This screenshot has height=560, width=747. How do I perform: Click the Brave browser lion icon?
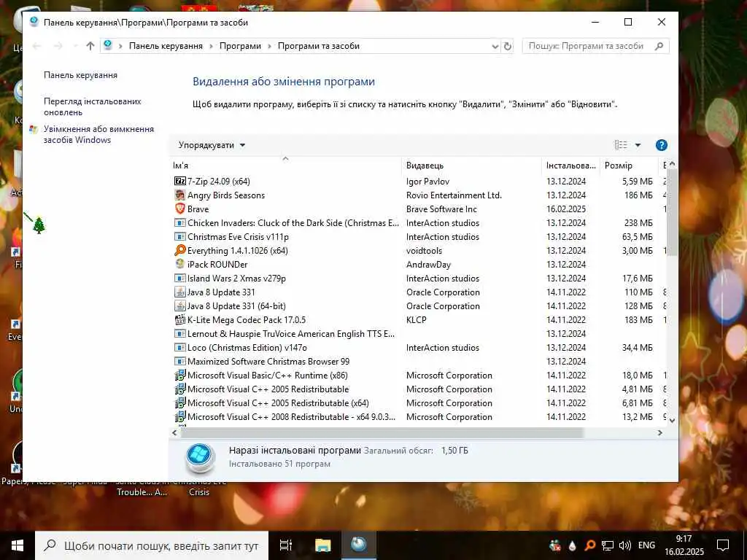tap(179, 209)
